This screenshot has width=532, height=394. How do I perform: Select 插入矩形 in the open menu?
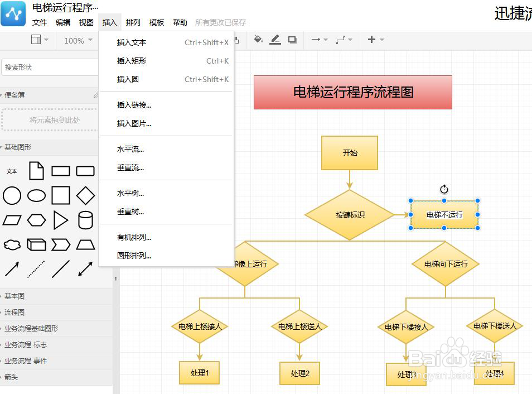click(133, 61)
